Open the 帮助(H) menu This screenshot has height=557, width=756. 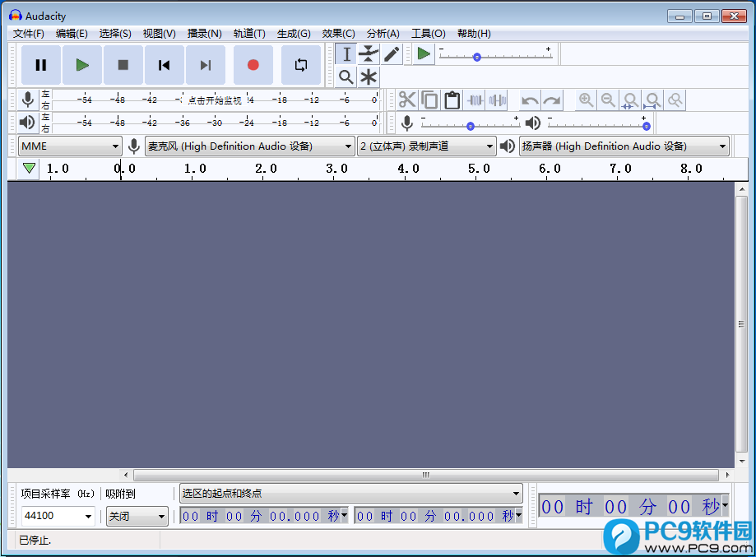pos(474,33)
